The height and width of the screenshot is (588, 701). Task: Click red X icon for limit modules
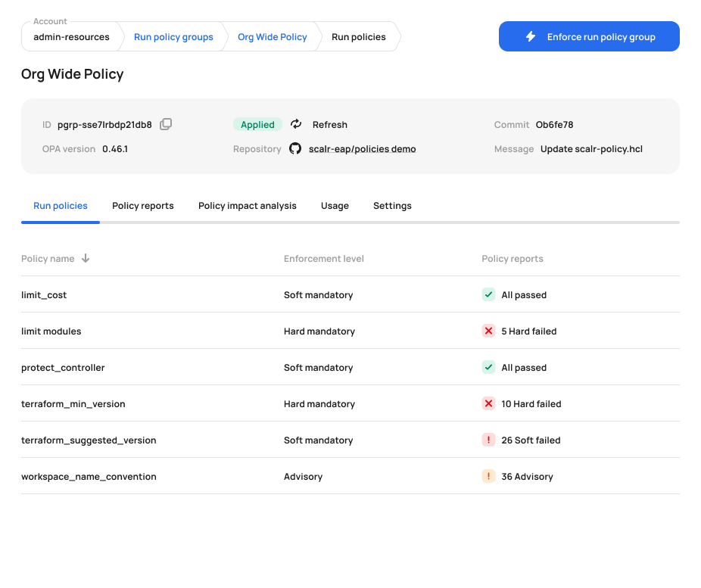point(488,331)
